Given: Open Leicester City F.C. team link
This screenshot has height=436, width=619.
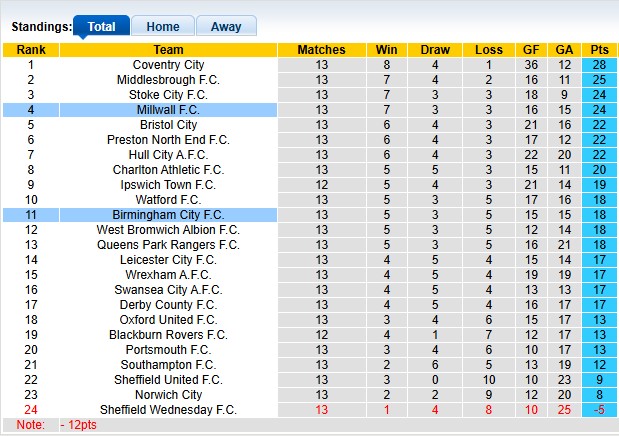Looking at the screenshot, I should pyautogui.click(x=168, y=260).
